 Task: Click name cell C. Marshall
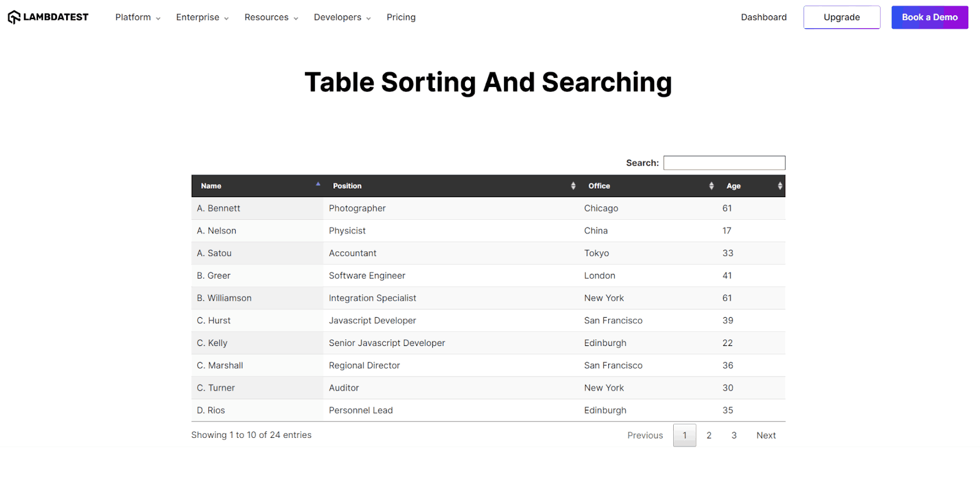pos(257,366)
